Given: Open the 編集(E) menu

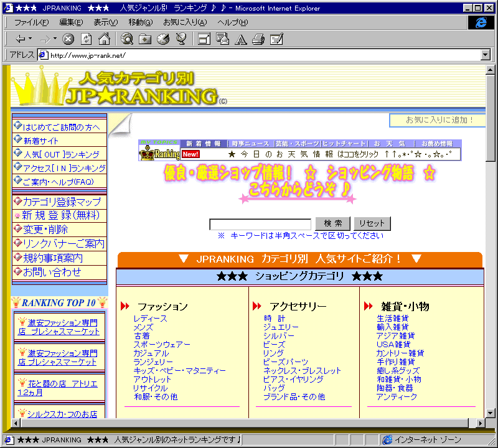Looking at the screenshot, I should 71,22.
